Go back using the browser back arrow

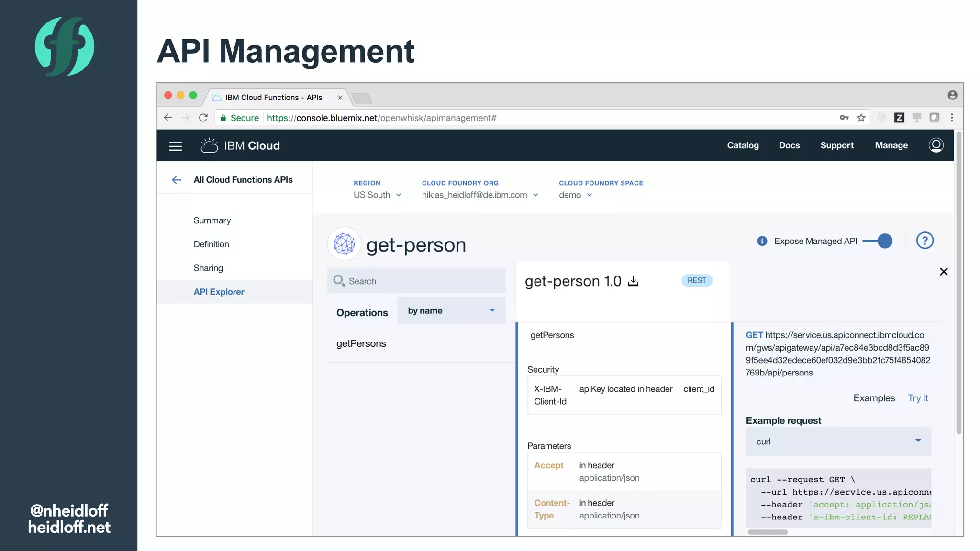pos(168,118)
